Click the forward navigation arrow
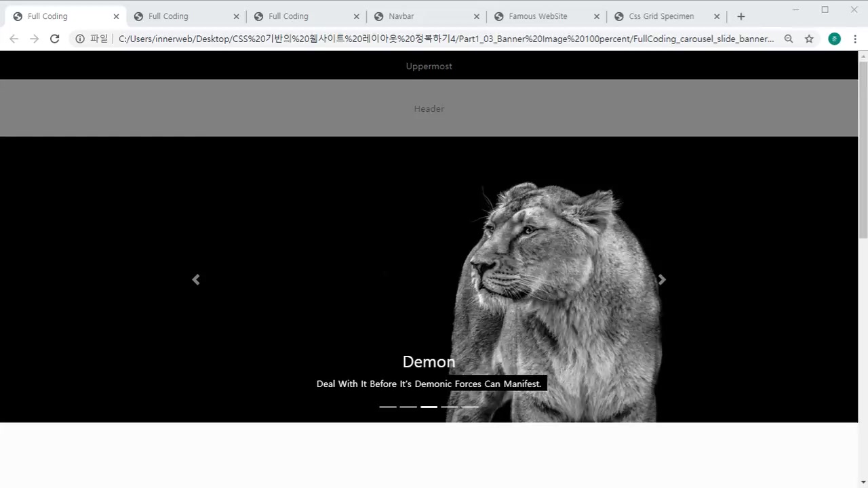This screenshot has height=488, width=868. coord(34,39)
